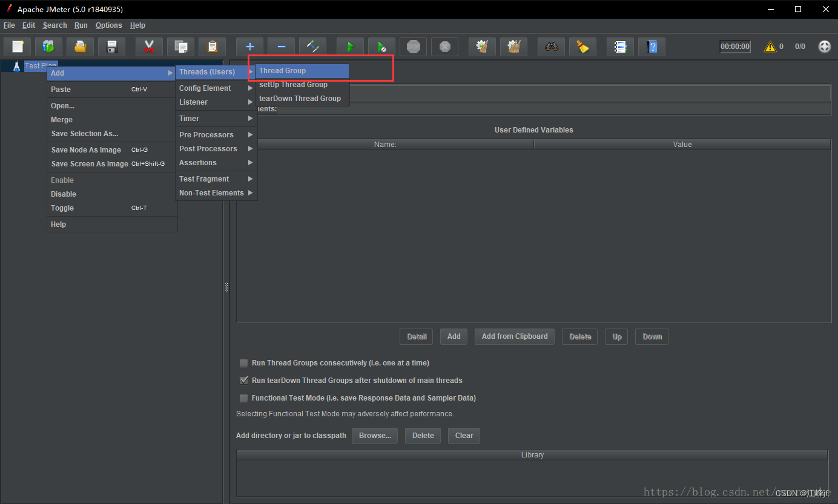
Task: Expand Config Element submenu
Action: click(x=216, y=88)
